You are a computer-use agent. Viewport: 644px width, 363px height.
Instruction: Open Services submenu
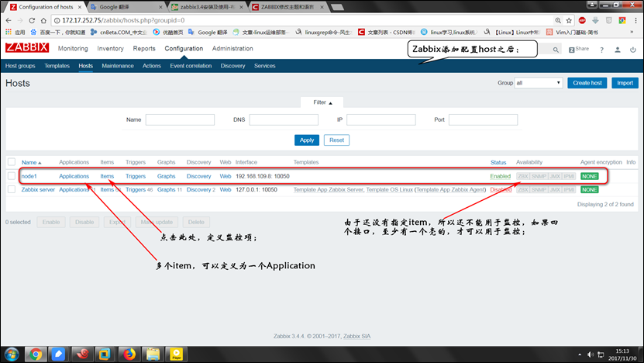[264, 66]
